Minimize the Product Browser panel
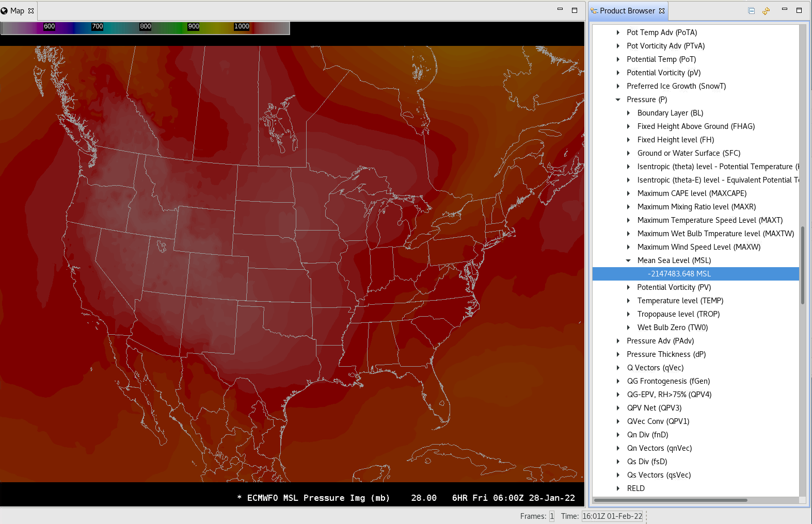The height and width of the screenshot is (524, 812). 785,9
